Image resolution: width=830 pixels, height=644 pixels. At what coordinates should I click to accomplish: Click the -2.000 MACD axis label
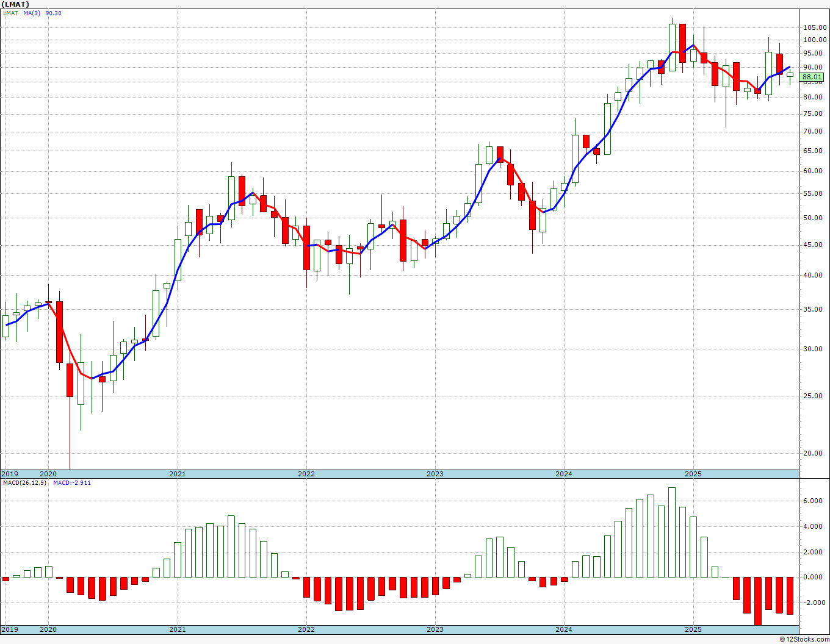click(814, 603)
